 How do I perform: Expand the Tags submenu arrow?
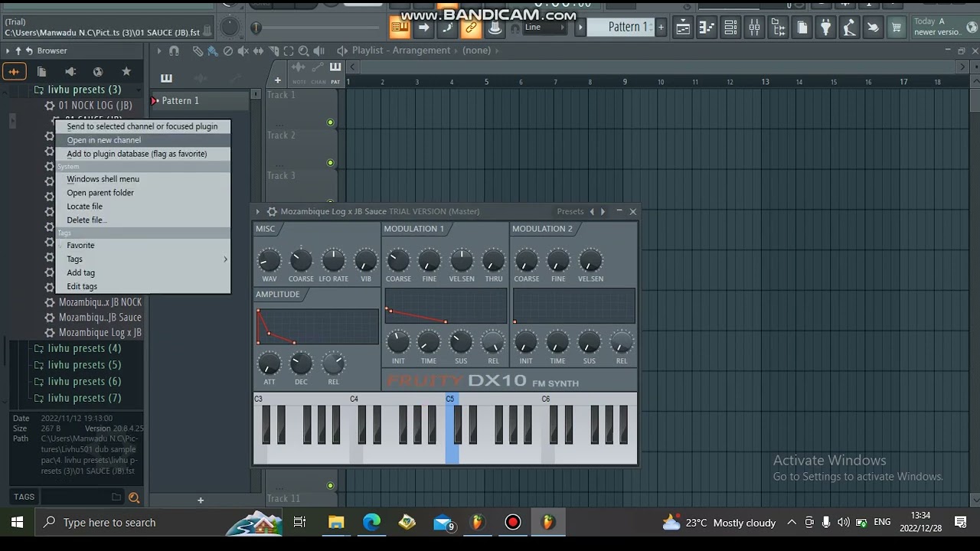tap(225, 259)
